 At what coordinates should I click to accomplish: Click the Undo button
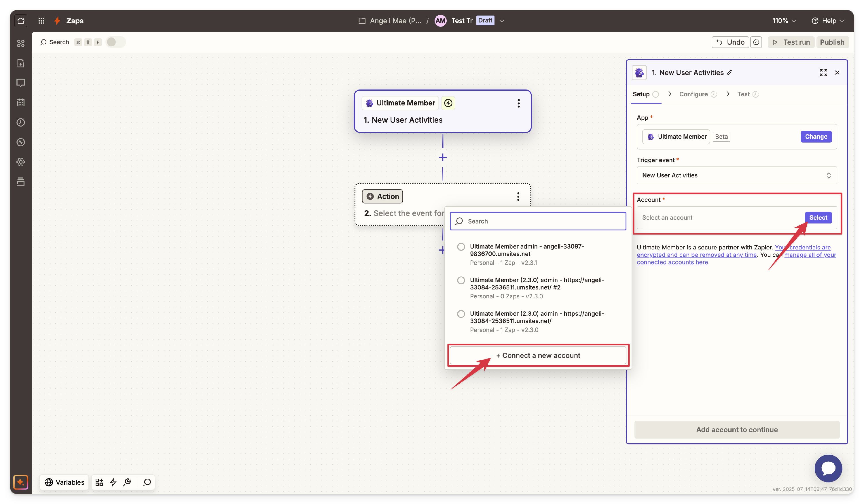pyautogui.click(x=730, y=42)
